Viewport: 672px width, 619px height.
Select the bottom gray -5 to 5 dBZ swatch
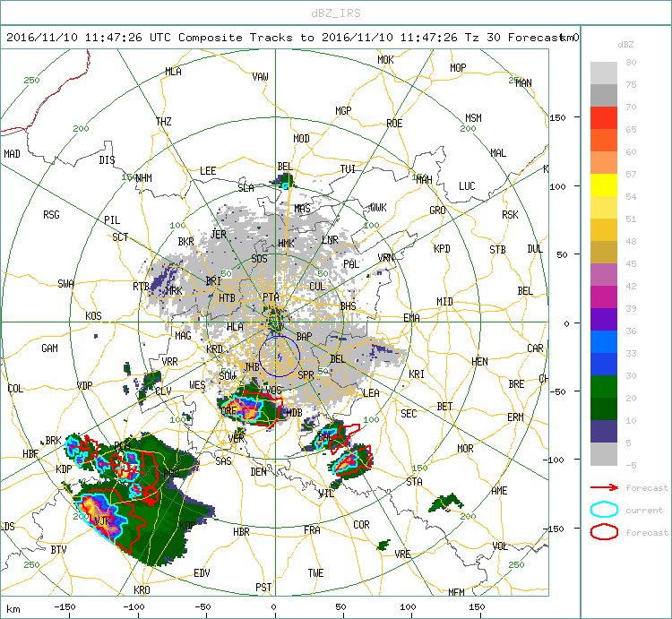604,453
